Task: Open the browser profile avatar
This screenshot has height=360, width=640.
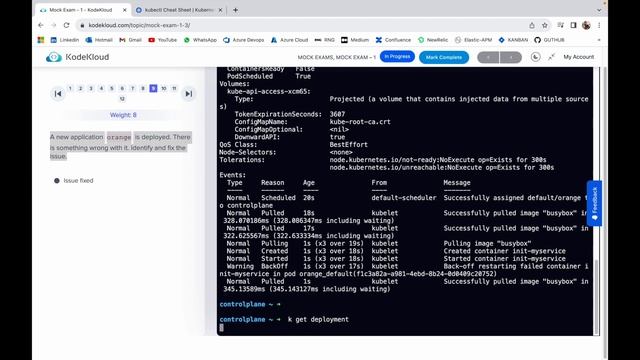Action: [586, 25]
